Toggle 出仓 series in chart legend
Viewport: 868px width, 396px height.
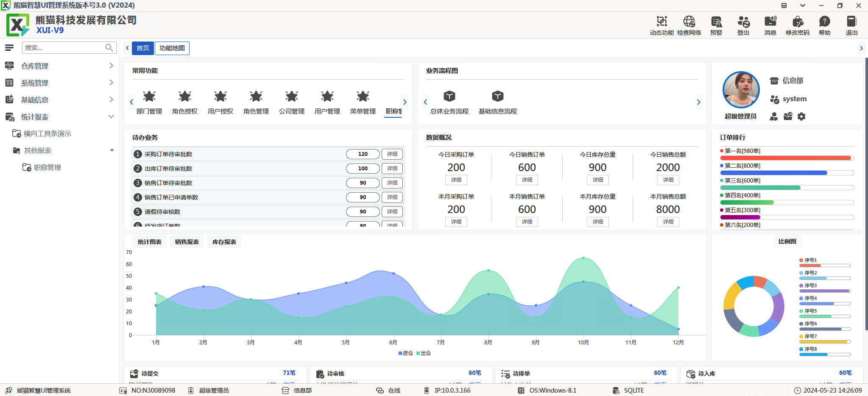click(x=424, y=353)
